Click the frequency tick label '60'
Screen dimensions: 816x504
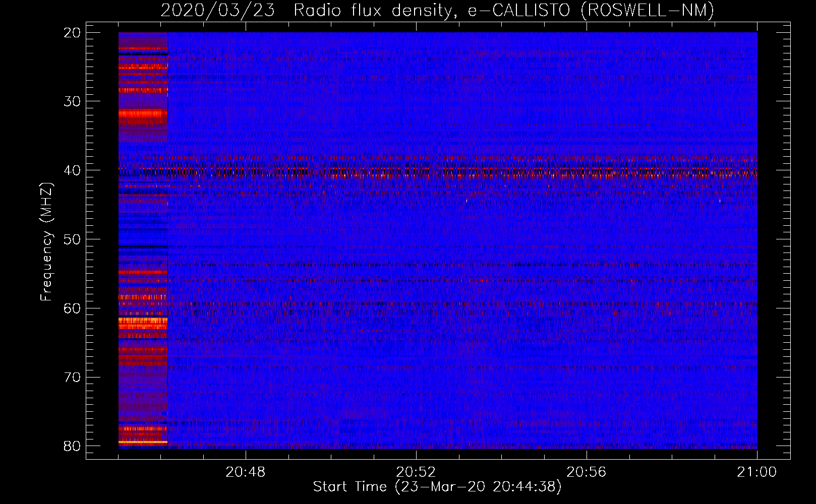coord(73,308)
